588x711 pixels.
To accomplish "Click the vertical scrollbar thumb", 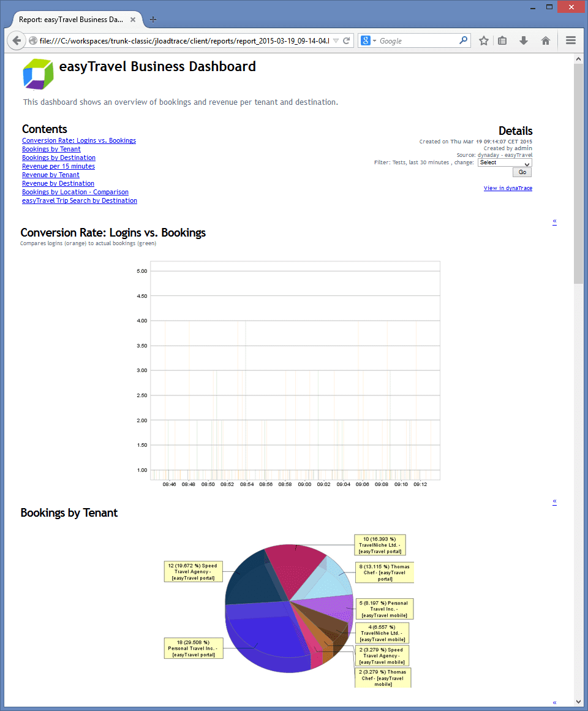I will (x=578, y=173).
